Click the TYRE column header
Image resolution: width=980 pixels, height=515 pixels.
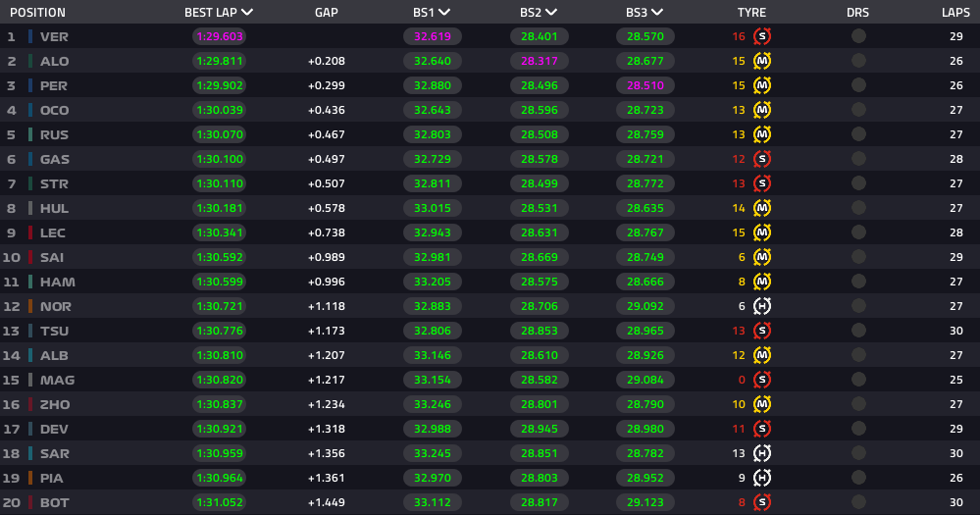751,13
